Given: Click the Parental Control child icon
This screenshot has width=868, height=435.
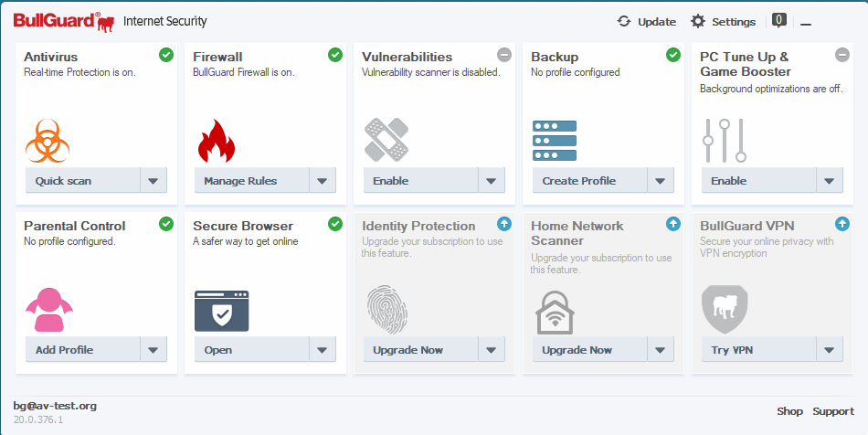Looking at the screenshot, I should coord(48,309).
